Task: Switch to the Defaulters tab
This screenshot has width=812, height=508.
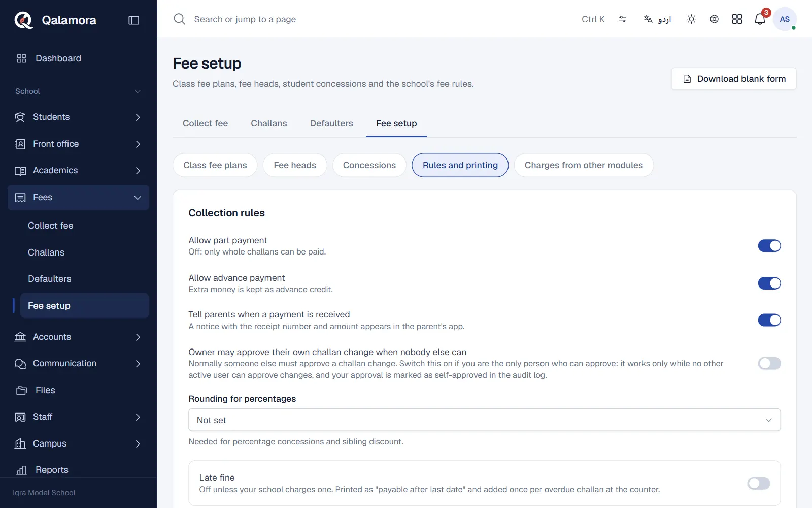Action: pyautogui.click(x=331, y=123)
